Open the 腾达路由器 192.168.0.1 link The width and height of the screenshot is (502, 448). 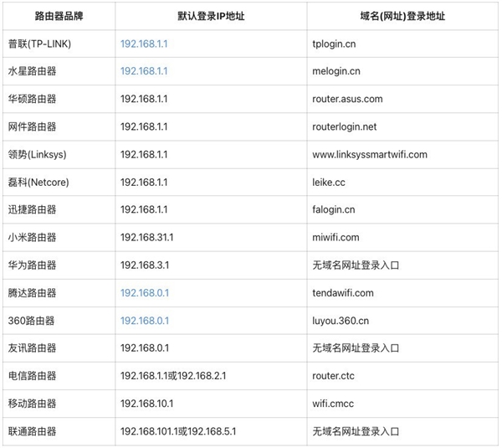coord(144,293)
